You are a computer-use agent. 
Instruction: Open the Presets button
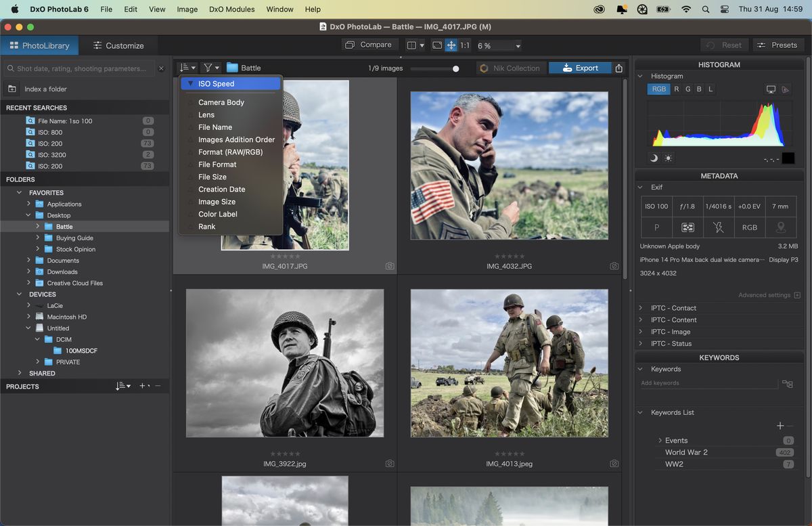[777, 45]
